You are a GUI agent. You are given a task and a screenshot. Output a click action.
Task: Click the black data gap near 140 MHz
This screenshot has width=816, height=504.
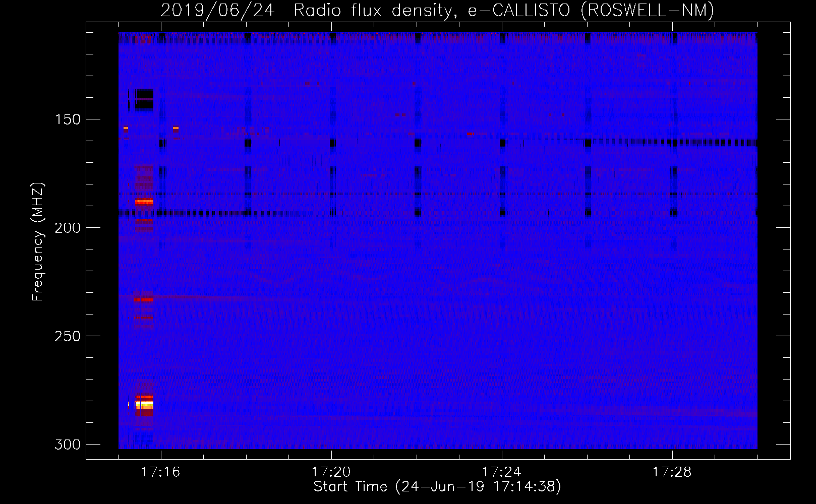coord(144,99)
